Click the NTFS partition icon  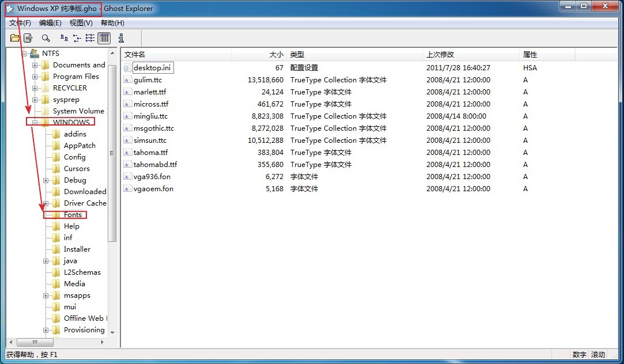[35, 54]
